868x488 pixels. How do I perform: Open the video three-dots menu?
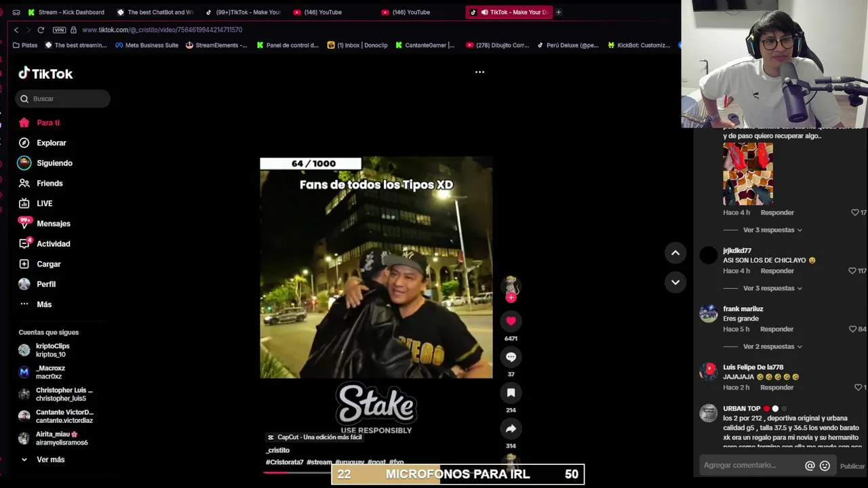tap(479, 72)
